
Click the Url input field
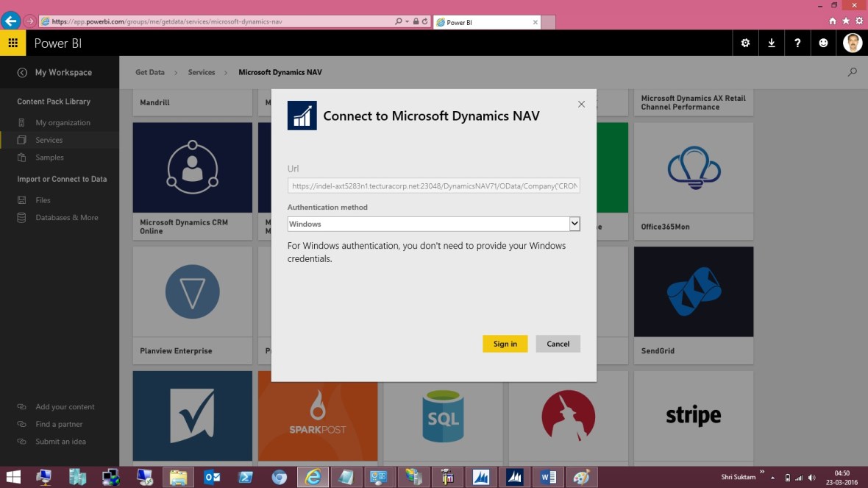click(434, 185)
